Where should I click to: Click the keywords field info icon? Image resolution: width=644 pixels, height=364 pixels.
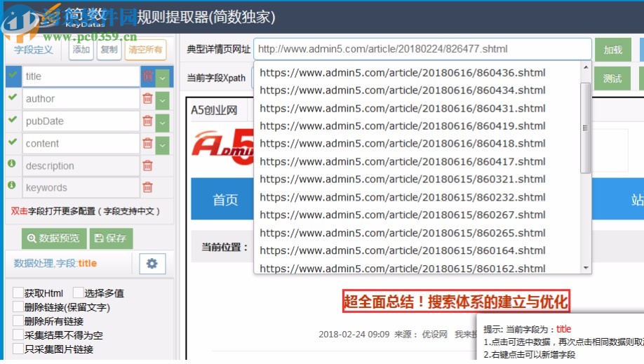(x=12, y=185)
